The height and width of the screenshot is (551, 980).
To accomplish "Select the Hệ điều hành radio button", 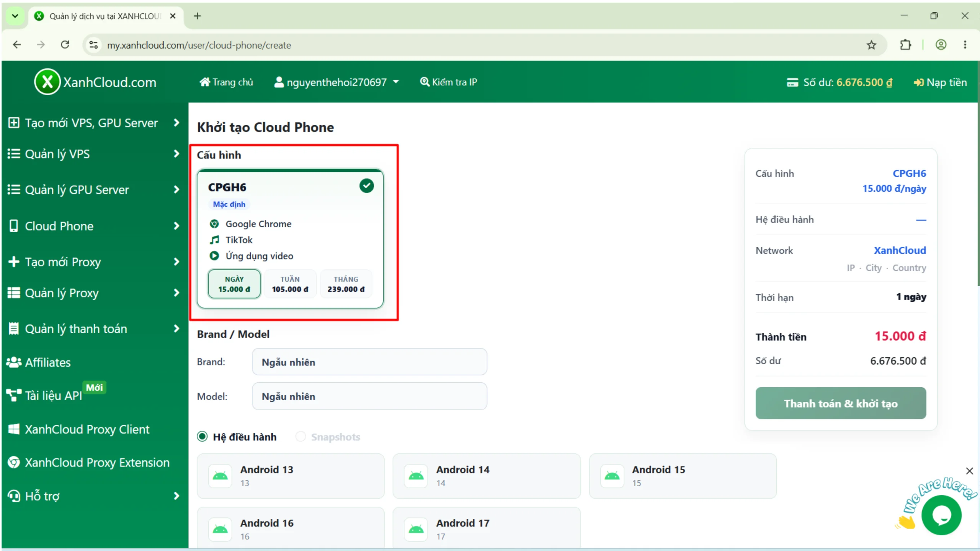I will [202, 437].
